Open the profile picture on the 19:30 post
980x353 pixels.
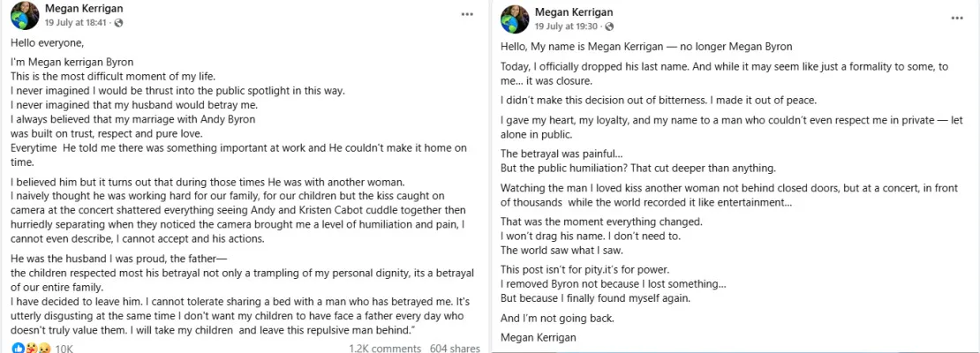point(515,19)
